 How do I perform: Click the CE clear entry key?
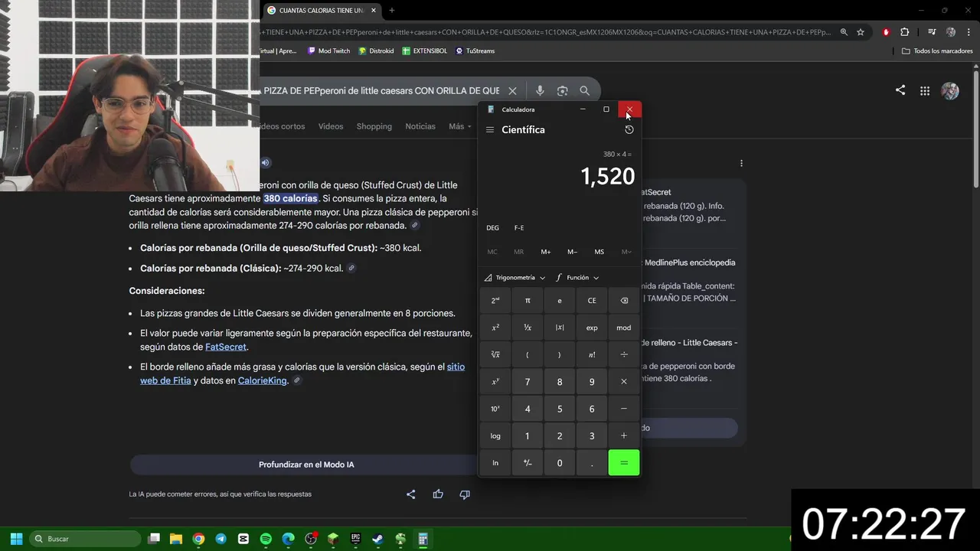pyautogui.click(x=592, y=301)
